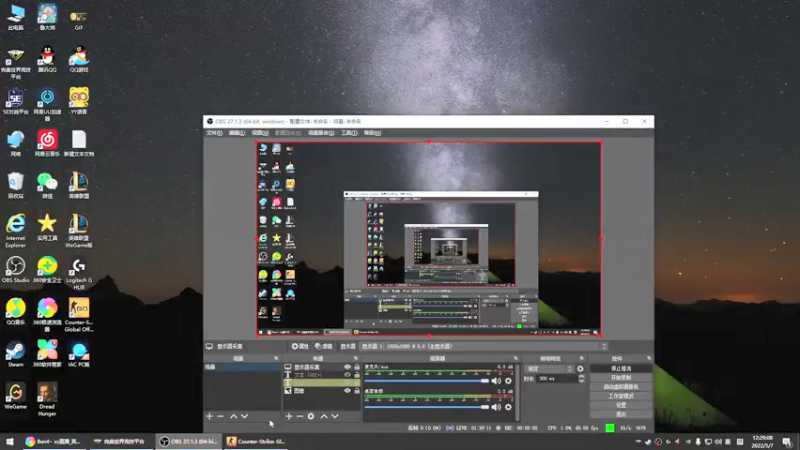This screenshot has width=800, height=450.
Task: Open the Tools (工具) menu in OBS
Action: 349,133
